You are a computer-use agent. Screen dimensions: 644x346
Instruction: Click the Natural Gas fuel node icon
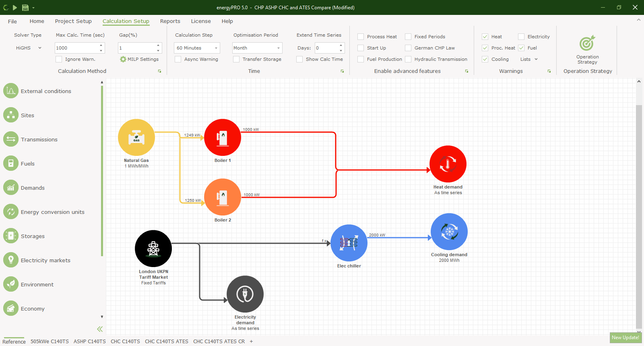click(x=136, y=137)
